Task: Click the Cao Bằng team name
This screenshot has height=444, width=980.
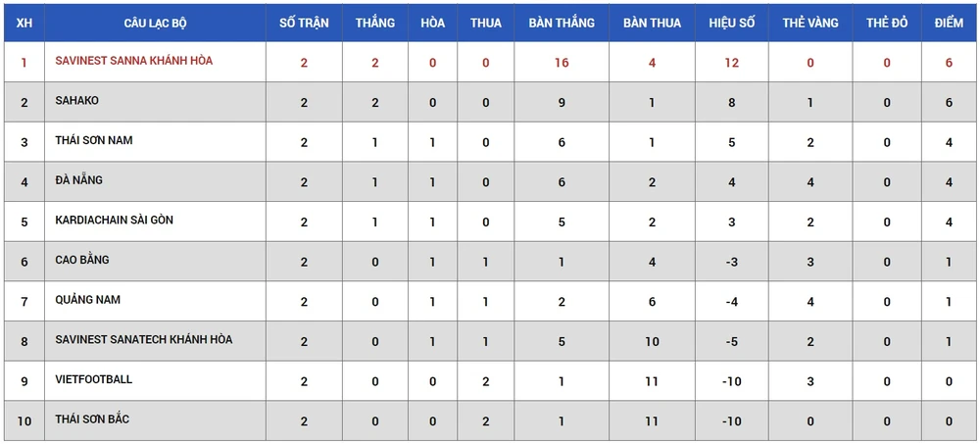Action: click(x=82, y=261)
